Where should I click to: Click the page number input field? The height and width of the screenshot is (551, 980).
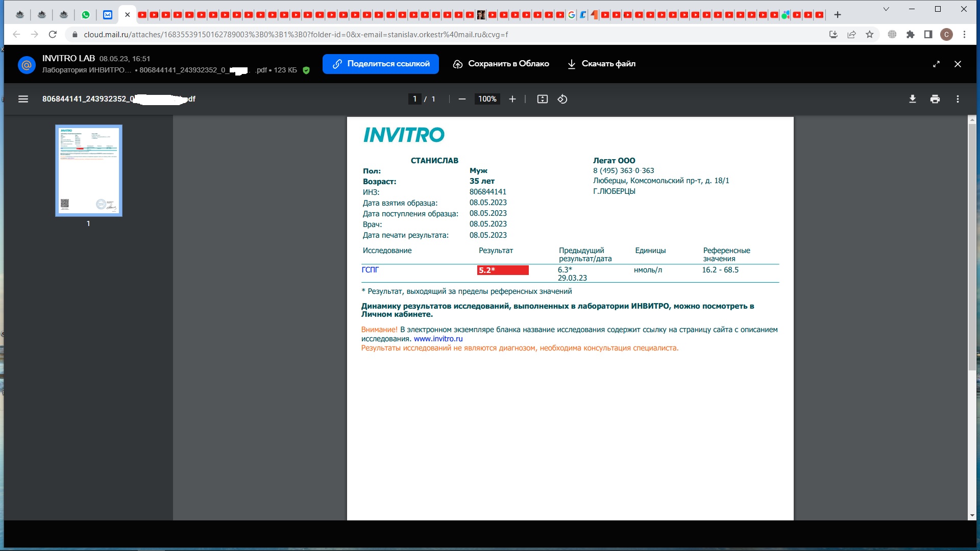click(415, 99)
